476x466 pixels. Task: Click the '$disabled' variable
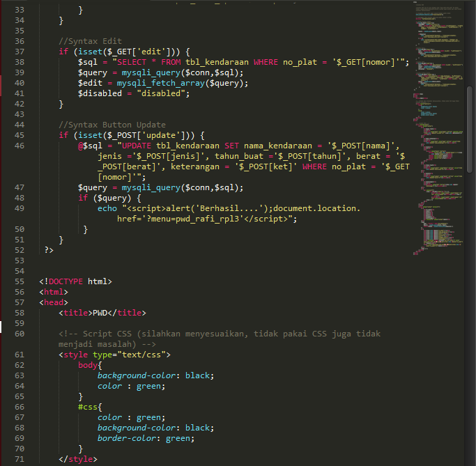100,93
